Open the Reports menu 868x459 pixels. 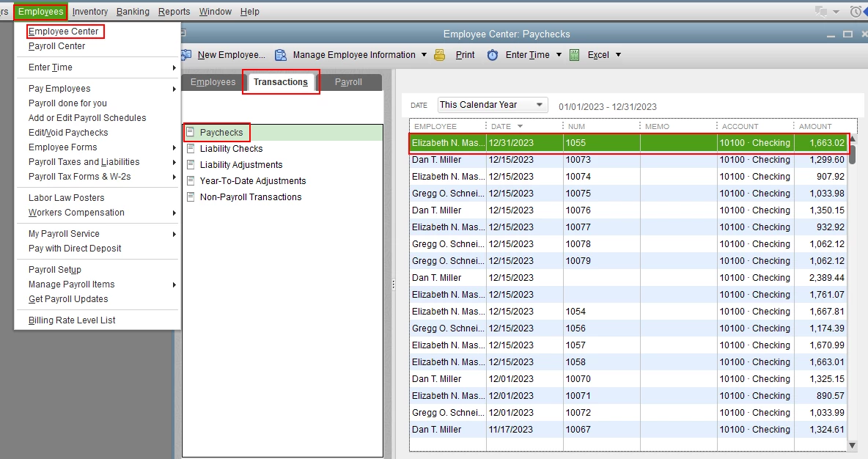tap(174, 12)
